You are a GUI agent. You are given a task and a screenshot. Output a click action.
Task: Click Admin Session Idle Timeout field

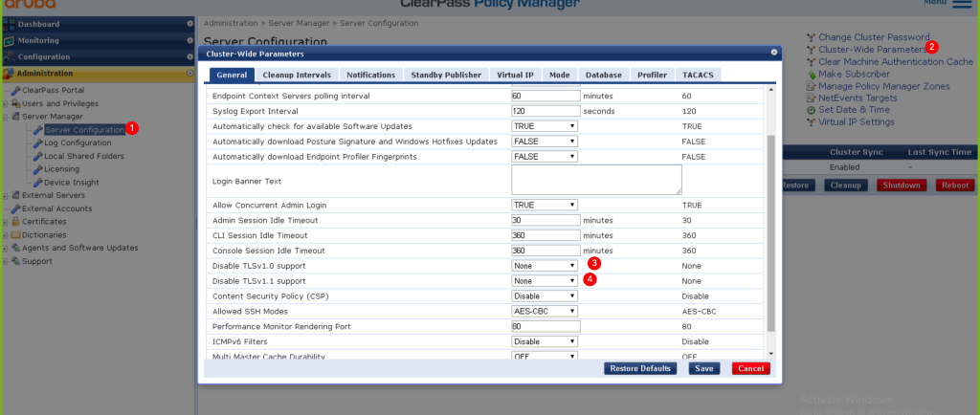point(546,220)
